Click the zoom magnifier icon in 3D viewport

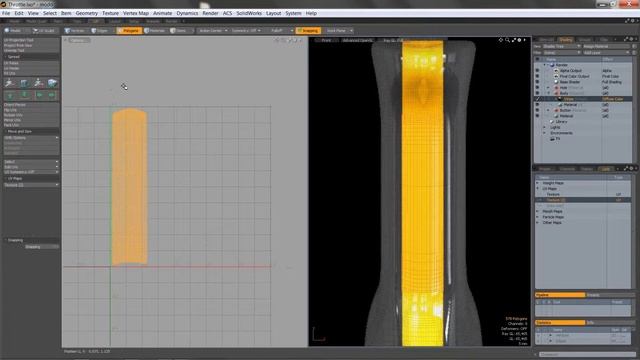click(507, 40)
